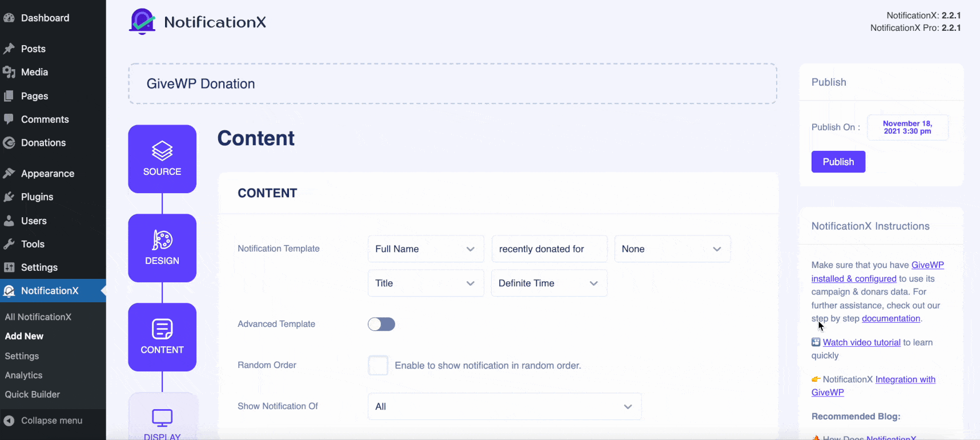980x440 pixels.
Task: Open the Integration with GiveWP link
Action: 874,386
